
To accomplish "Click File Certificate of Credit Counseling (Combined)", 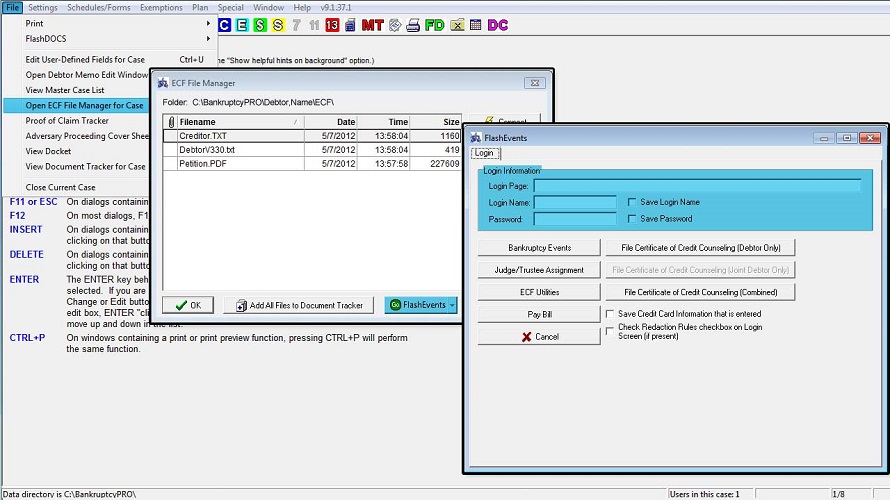I will click(x=700, y=292).
